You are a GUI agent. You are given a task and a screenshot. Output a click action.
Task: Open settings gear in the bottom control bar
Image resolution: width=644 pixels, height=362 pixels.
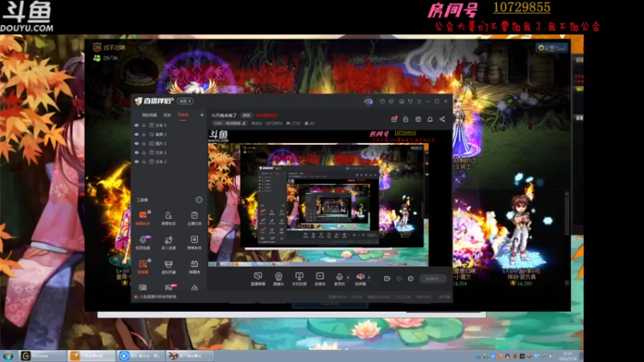tap(411, 278)
